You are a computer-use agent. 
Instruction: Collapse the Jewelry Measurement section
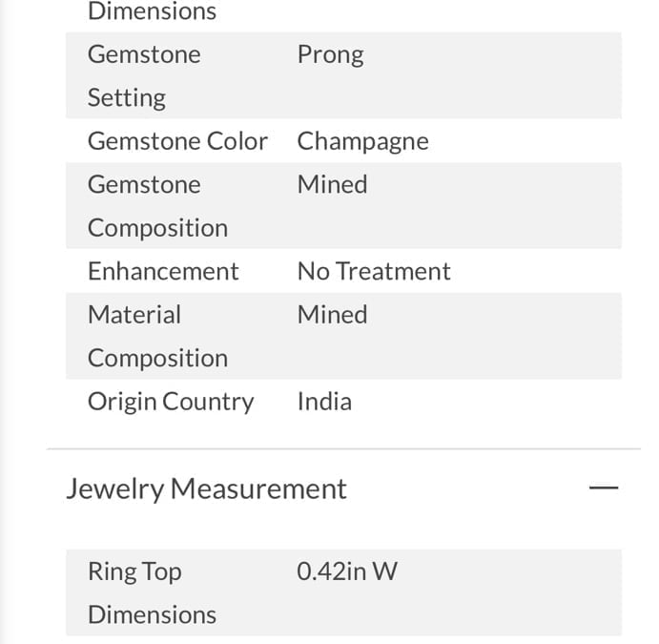click(604, 488)
